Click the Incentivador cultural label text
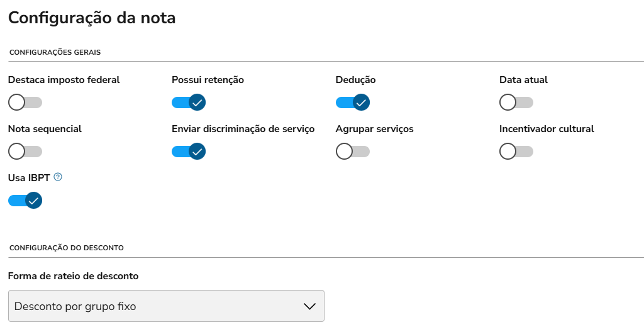The image size is (644, 327). point(547,129)
